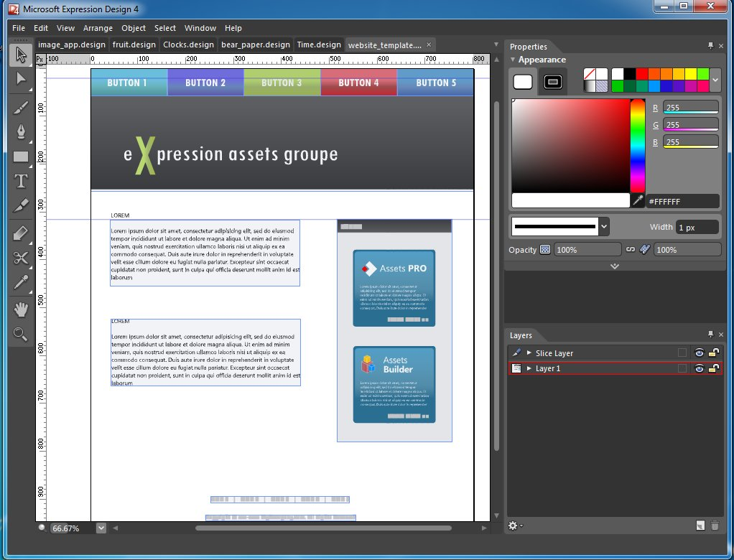Expand the Layer 1 tree arrow
Screen dimensions: 734x560
click(529, 368)
